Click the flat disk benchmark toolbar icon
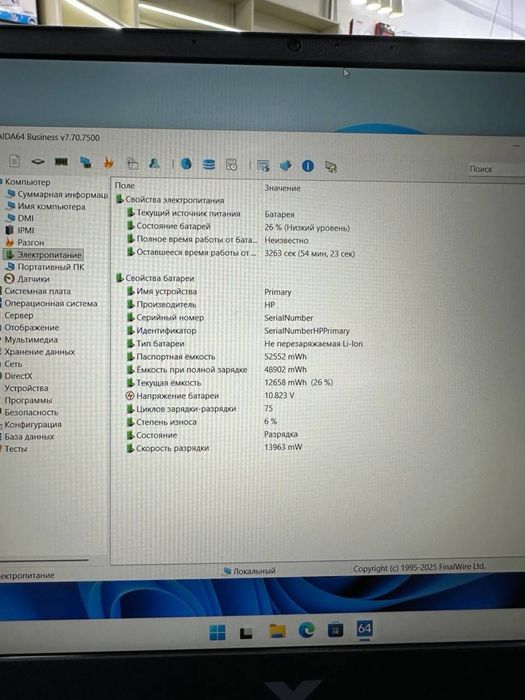 pos(38,161)
